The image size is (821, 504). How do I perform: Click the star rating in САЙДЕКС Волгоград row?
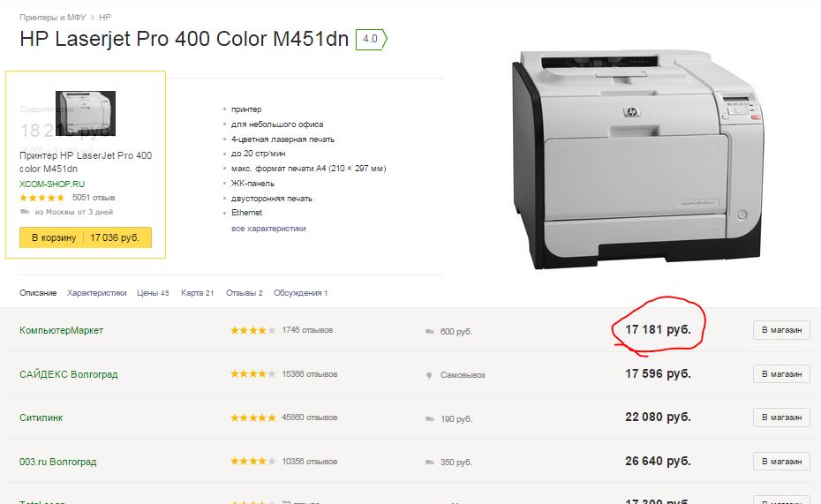tap(252, 374)
